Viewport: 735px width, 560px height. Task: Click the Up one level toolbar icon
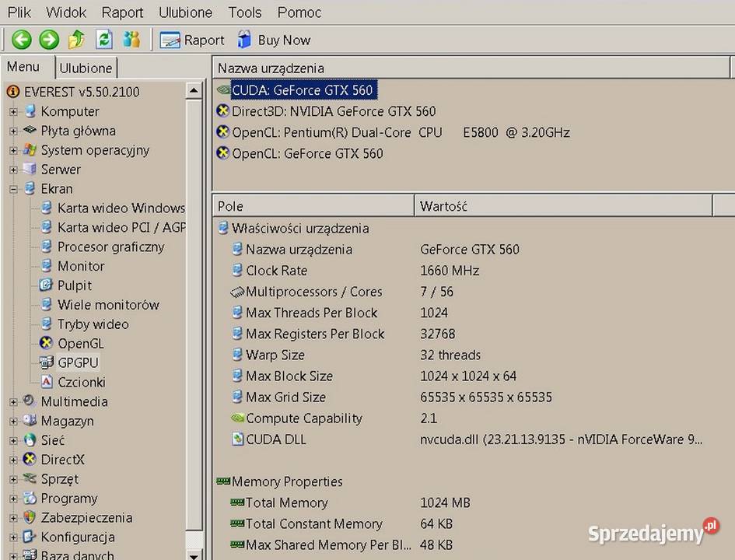coord(76,40)
